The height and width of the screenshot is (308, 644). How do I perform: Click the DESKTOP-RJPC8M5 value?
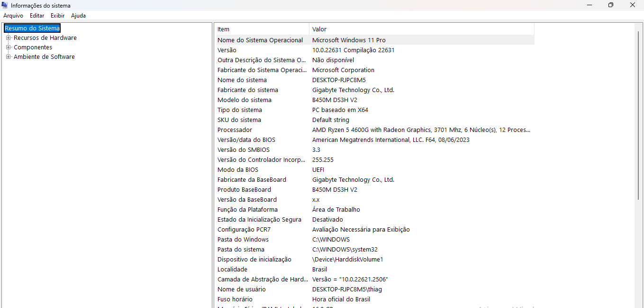(339, 80)
